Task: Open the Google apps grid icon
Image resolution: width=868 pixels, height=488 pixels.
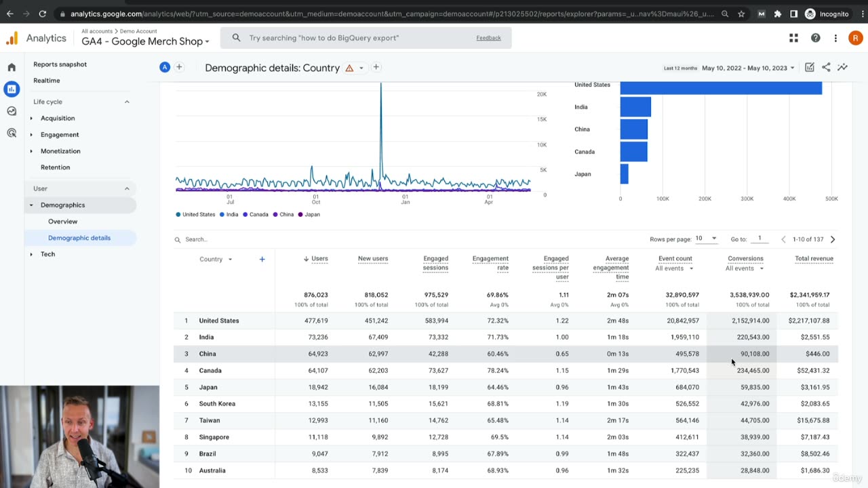Action: [793, 38]
